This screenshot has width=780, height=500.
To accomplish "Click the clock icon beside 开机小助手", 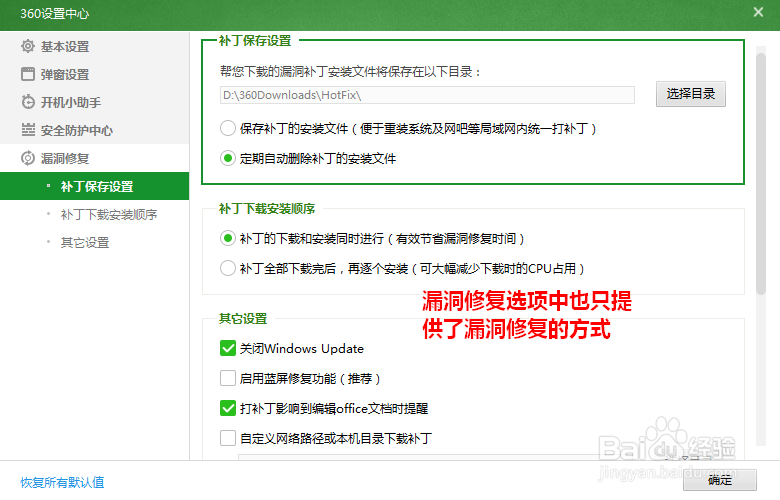I will click(28, 102).
